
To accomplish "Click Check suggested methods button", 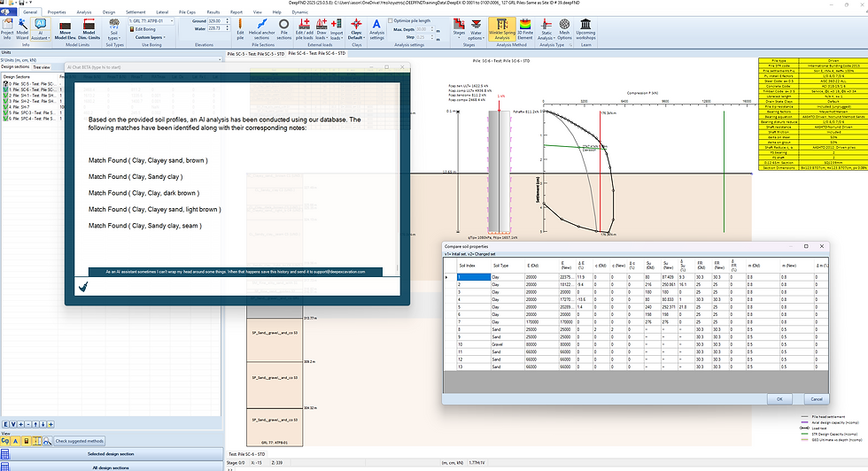I will click(x=79, y=441).
